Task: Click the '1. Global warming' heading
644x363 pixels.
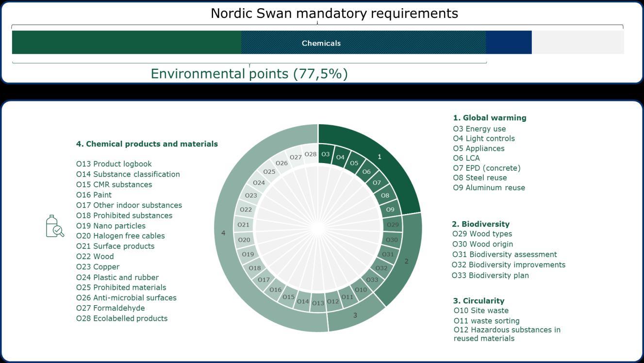Action: coord(490,117)
